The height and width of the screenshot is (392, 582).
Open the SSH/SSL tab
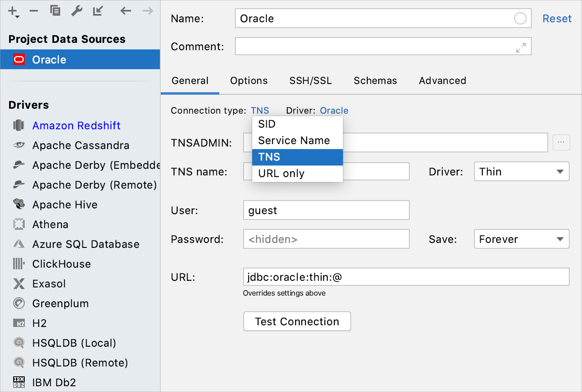[310, 81]
